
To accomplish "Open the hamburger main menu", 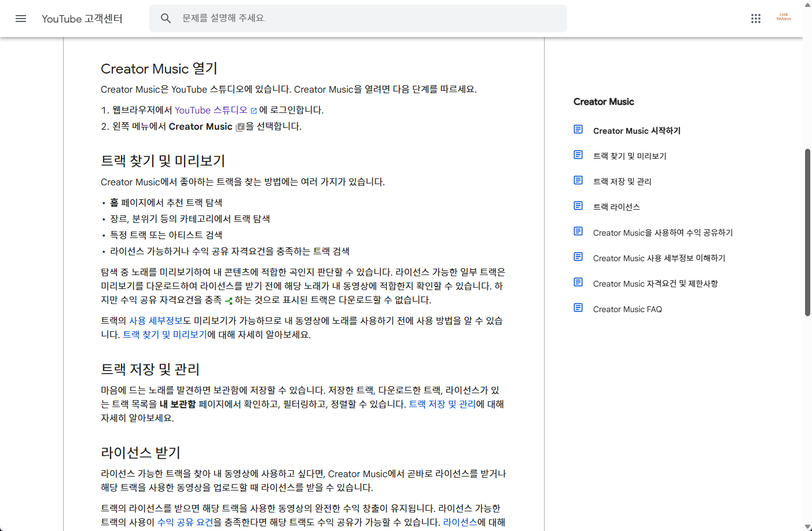I will tap(21, 19).
